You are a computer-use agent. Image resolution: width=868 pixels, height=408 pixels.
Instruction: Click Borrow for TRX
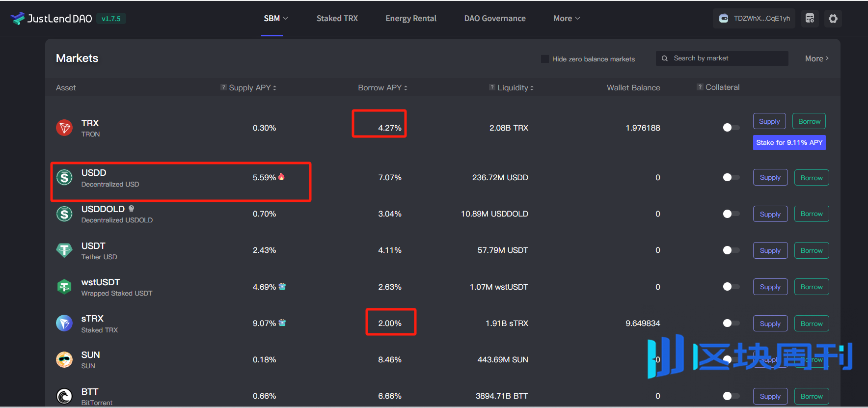coord(809,121)
